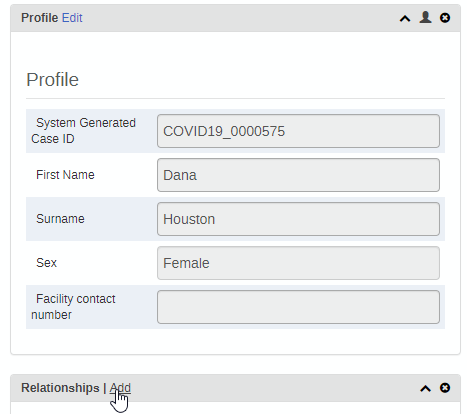Open the Profile Edit link
Screen dimensions: 467x414
[x=72, y=18]
